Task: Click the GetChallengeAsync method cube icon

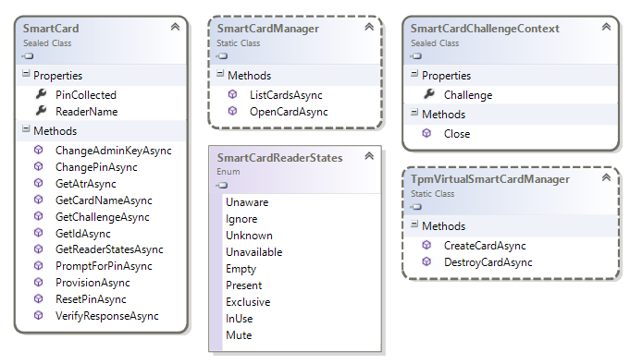Action: point(38,216)
